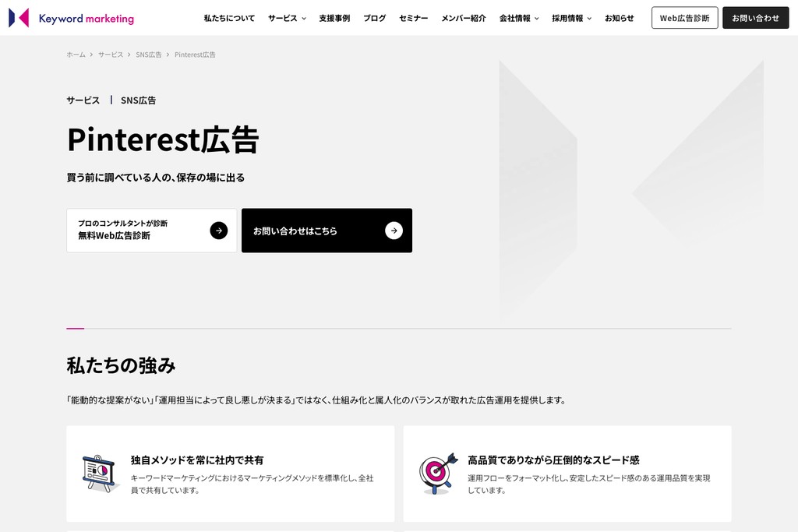798x532 pixels.
Task: Click the 能動的な提案がない intro paragraph
Action: [316, 400]
